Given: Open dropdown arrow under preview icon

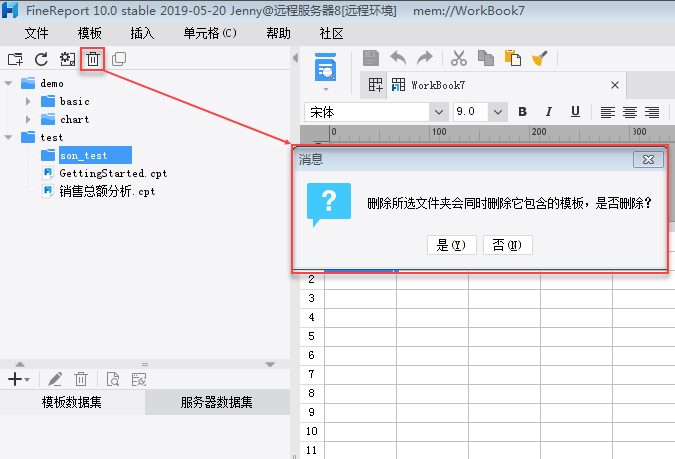Looking at the screenshot, I should [326, 89].
